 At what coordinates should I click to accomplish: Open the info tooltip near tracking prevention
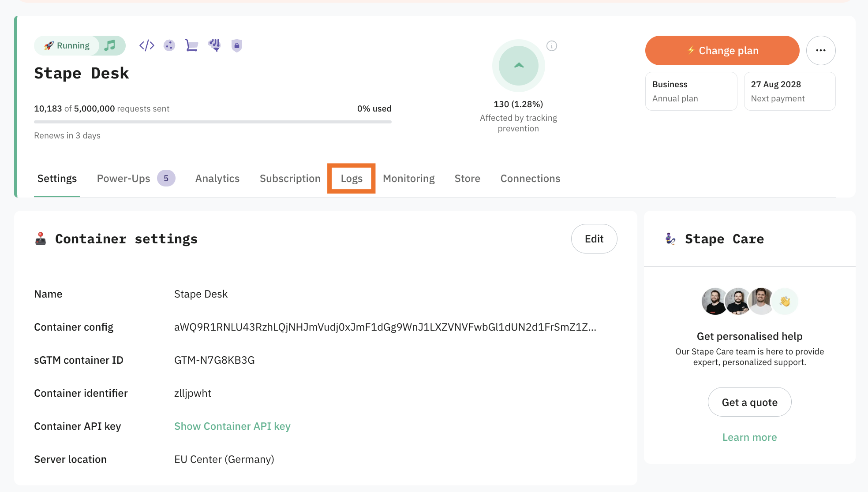coord(552,46)
